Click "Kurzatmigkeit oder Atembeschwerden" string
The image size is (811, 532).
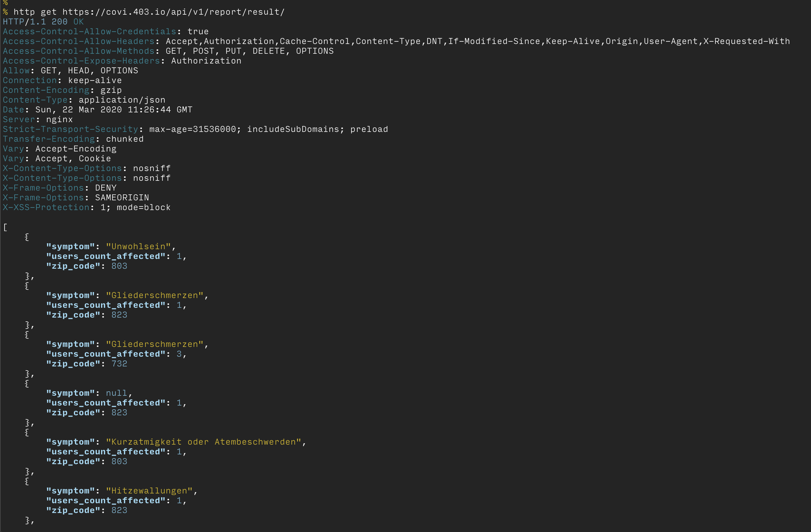click(203, 442)
